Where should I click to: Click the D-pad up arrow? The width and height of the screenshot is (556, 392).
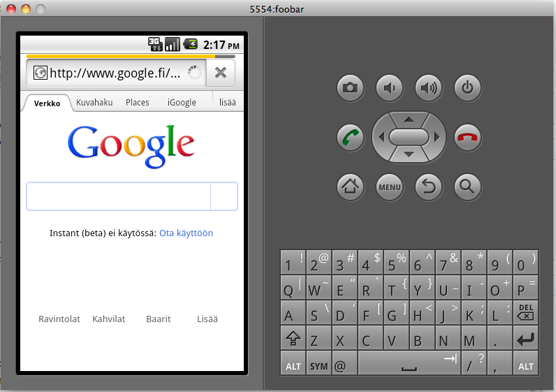point(409,119)
